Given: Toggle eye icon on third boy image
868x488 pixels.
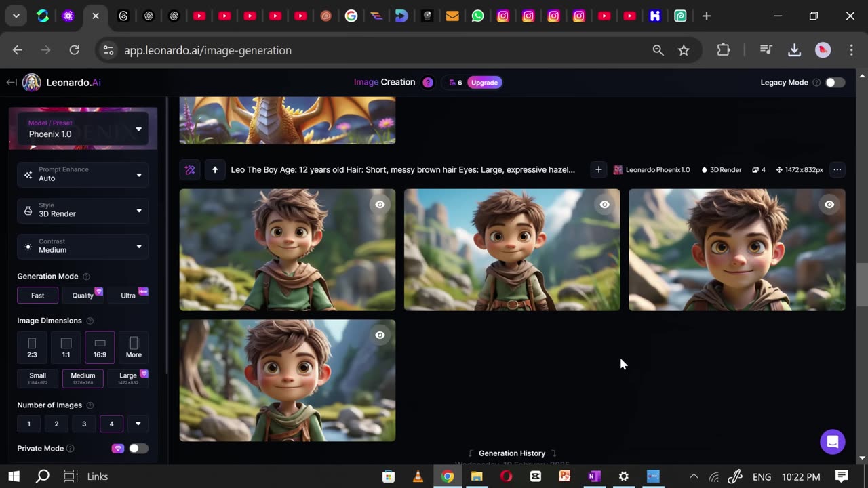Looking at the screenshot, I should pos(829,205).
